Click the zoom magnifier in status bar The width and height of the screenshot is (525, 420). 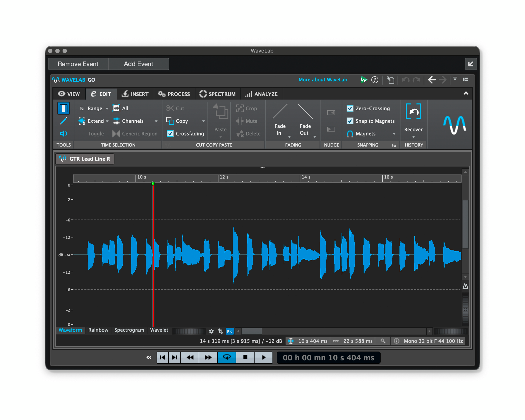383,341
